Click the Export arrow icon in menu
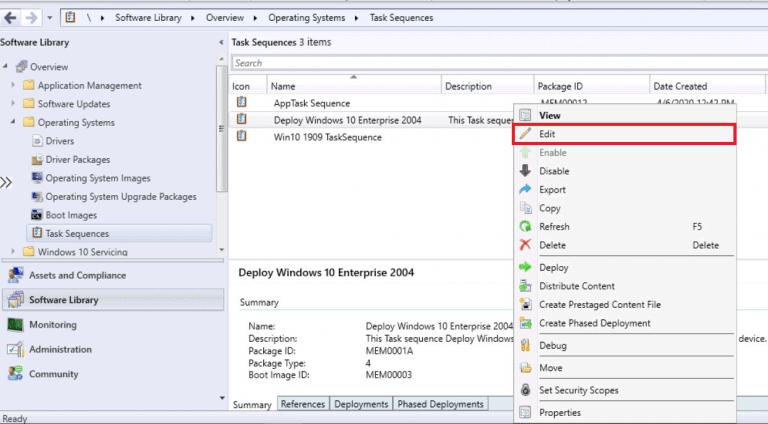 525,190
